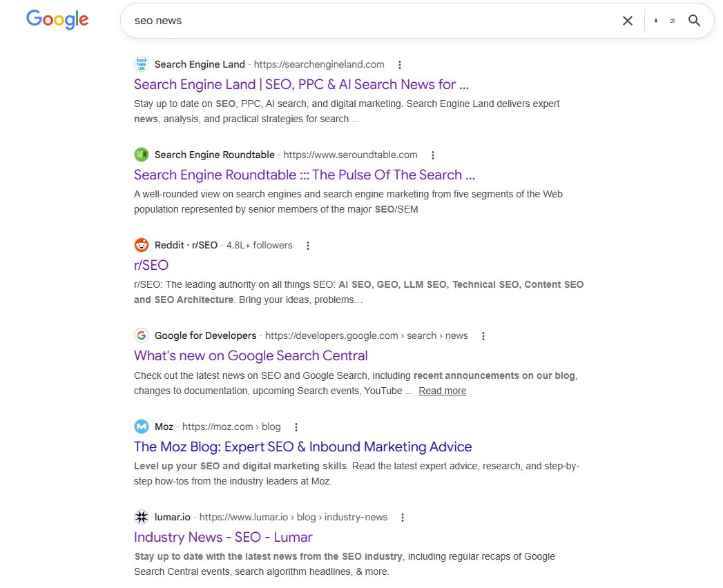Open more options for Search Engine Land result
Viewport: 723px width, 588px height.
[x=400, y=64]
